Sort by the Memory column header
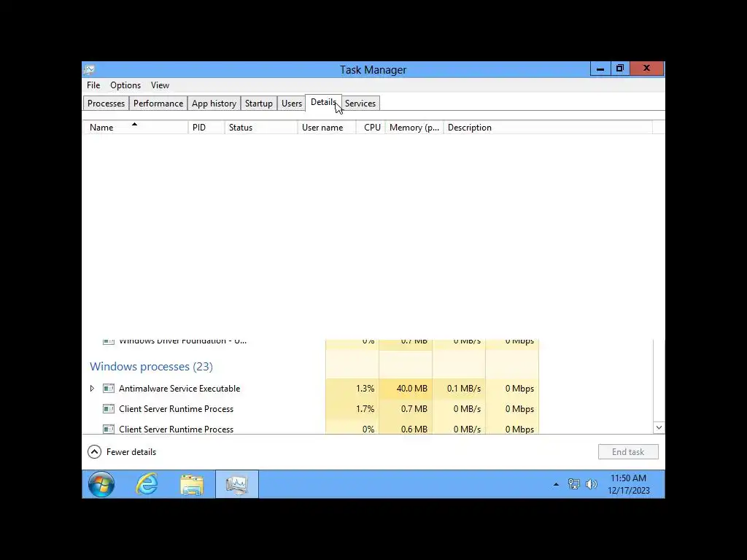The width and height of the screenshot is (747, 560). pyautogui.click(x=414, y=127)
